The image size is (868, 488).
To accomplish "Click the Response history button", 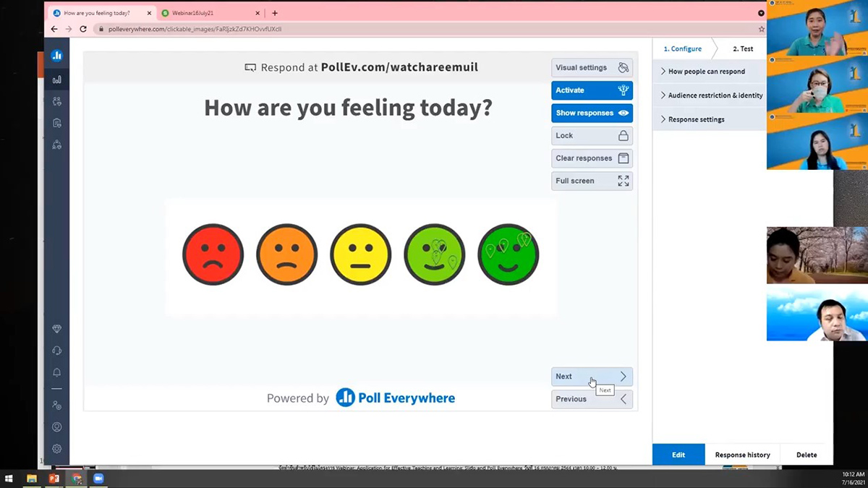I will coord(742,455).
